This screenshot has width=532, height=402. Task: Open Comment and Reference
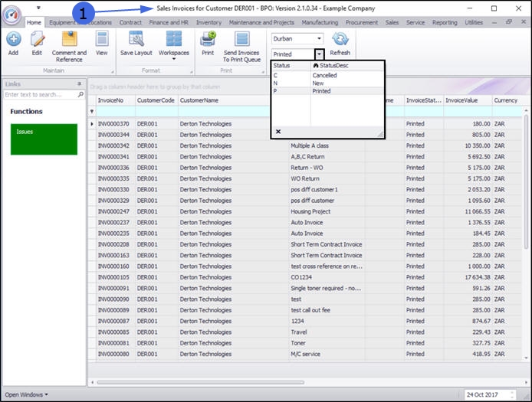(69, 47)
